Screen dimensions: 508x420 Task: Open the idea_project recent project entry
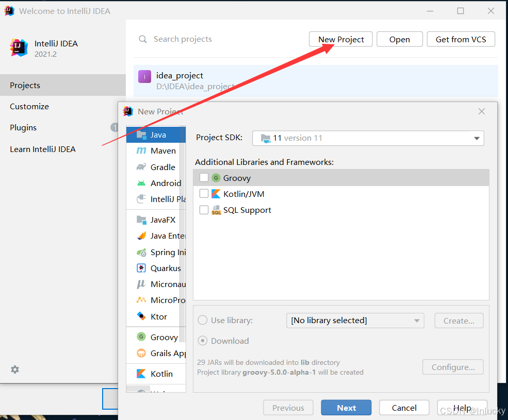point(316,80)
